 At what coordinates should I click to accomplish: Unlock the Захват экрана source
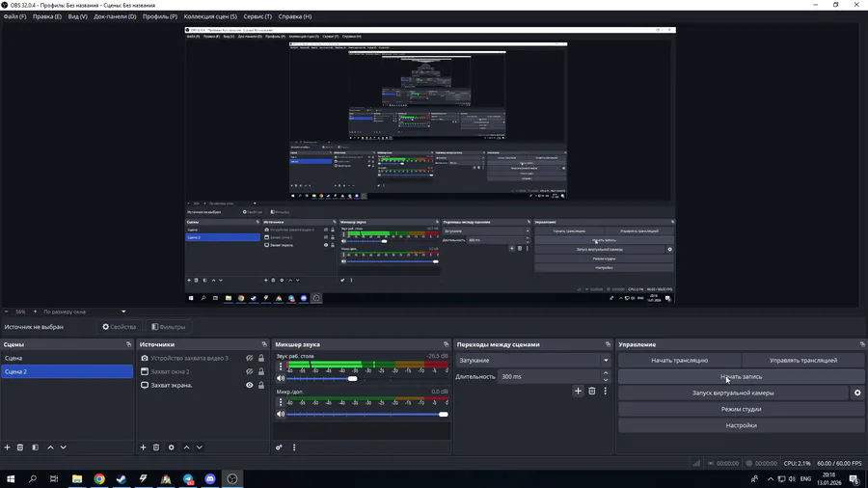click(x=261, y=385)
